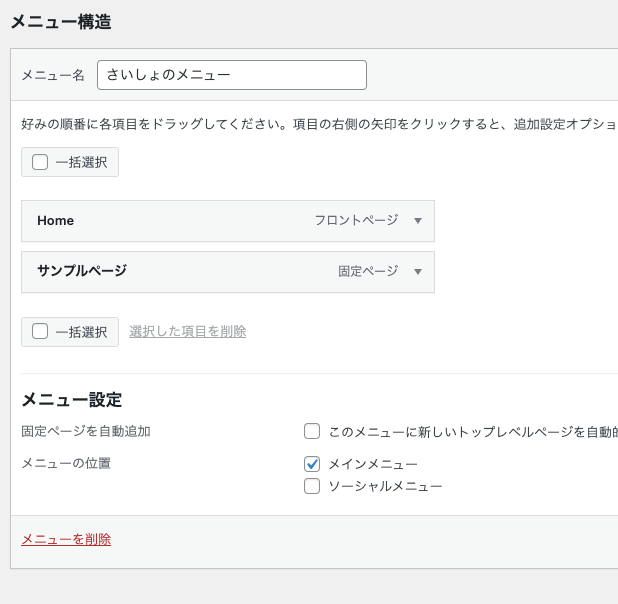Enable the 固定ページを自動追加 checkbox
Image resolution: width=618 pixels, height=604 pixels.
point(312,431)
